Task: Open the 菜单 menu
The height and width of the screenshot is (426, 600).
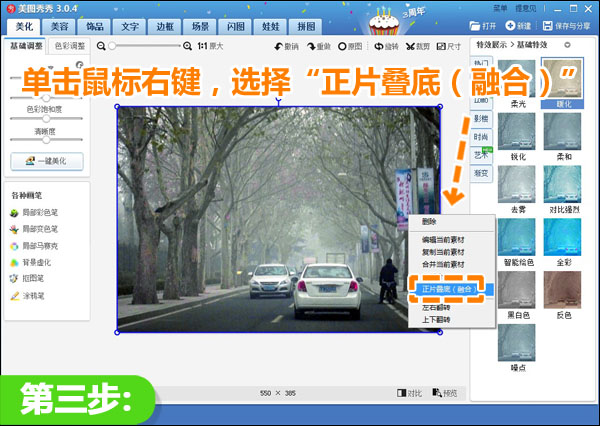Action: point(500,8)
